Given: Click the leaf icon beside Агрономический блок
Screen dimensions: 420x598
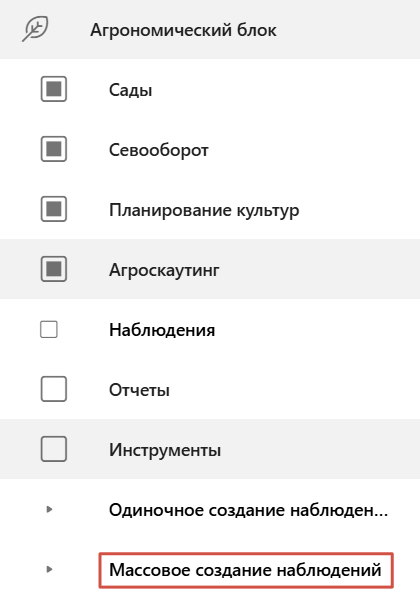Looking at the screenshot, I should tap(35, 29).
